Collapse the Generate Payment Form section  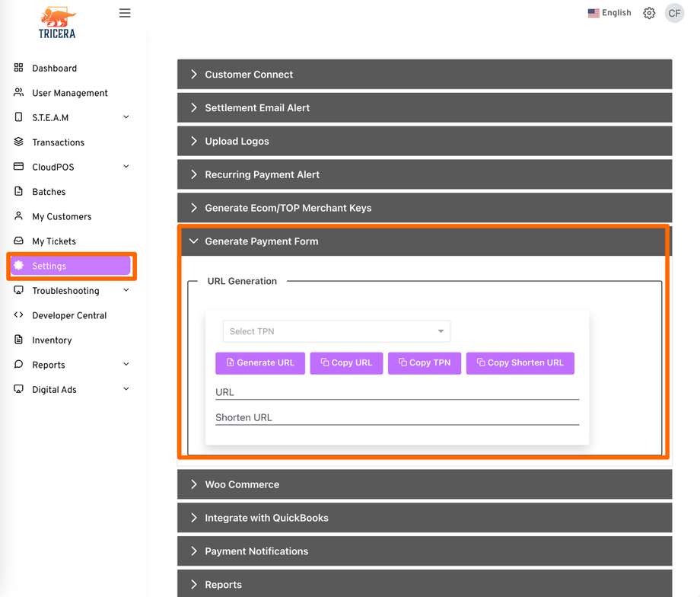pyautogui.click(x=194, y=241)
